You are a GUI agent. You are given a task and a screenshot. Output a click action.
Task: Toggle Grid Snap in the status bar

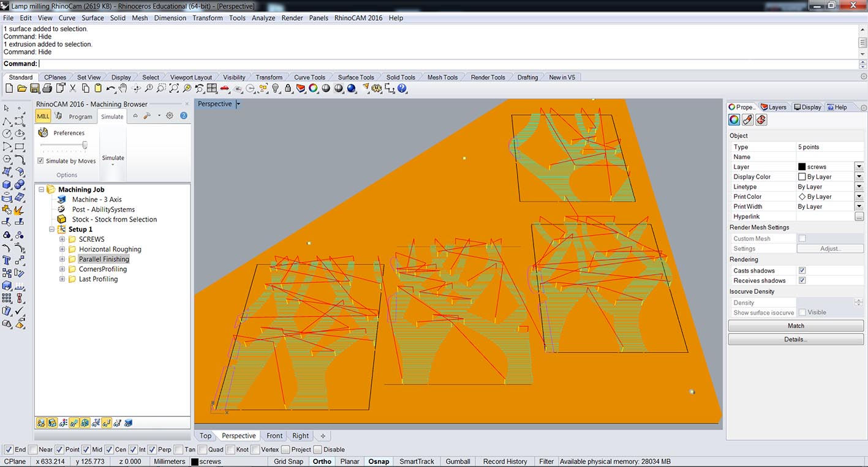coord(289,461)
